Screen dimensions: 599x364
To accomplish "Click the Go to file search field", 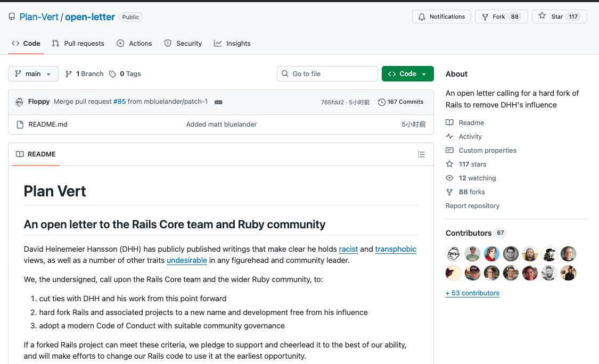I will (327, 74).
